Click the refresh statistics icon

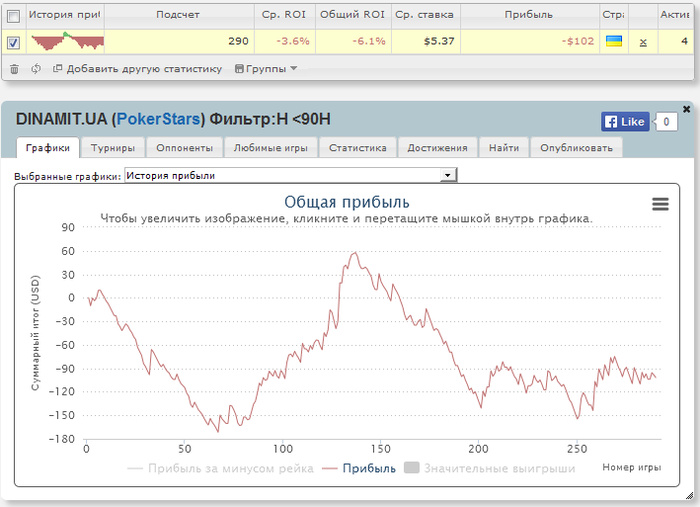36,69
